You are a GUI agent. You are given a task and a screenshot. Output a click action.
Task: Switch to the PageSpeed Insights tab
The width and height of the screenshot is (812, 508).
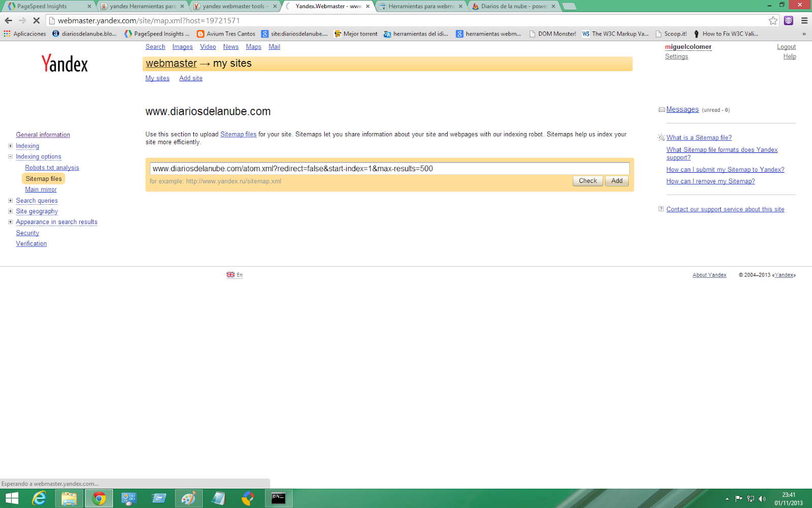(x=48, y=6)
